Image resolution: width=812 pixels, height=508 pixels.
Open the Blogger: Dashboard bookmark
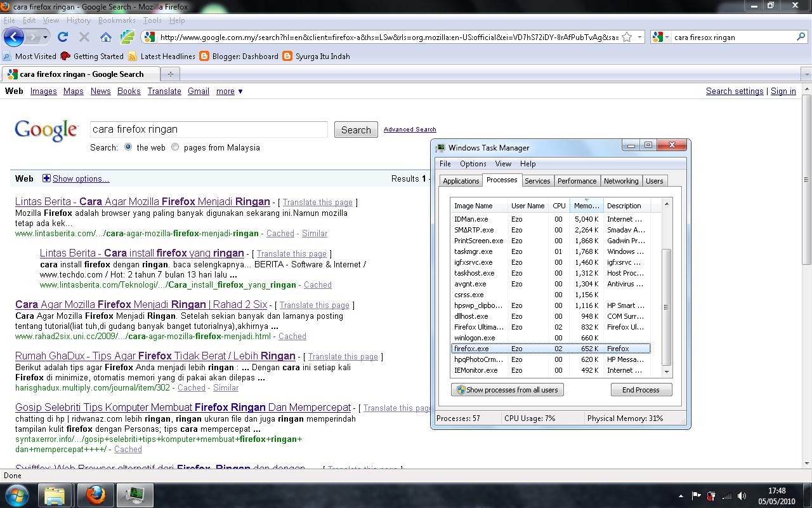[x=239, y=56]
